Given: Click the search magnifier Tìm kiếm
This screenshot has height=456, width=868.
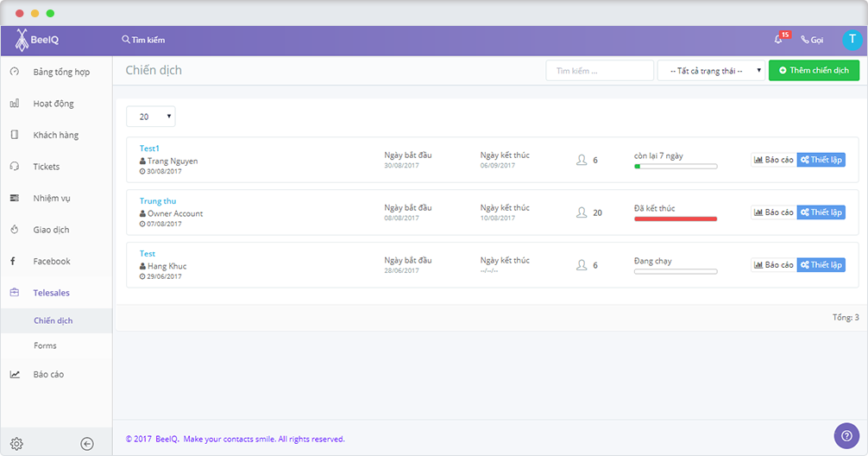Looking at the screenshot, I should coord(143,40).
